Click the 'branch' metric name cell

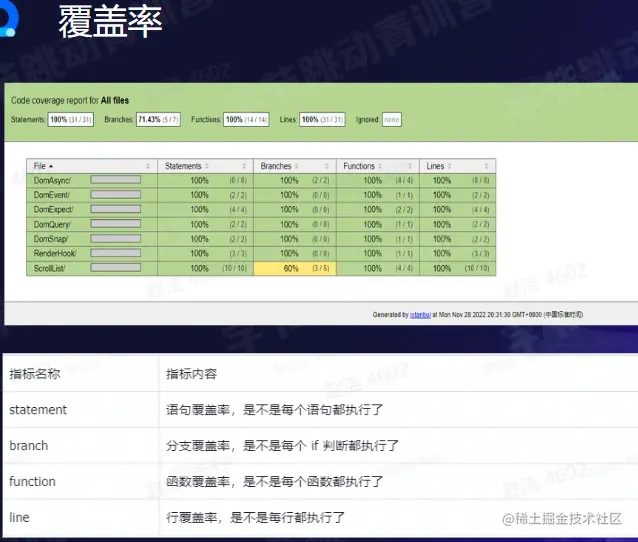coord(80,446)
